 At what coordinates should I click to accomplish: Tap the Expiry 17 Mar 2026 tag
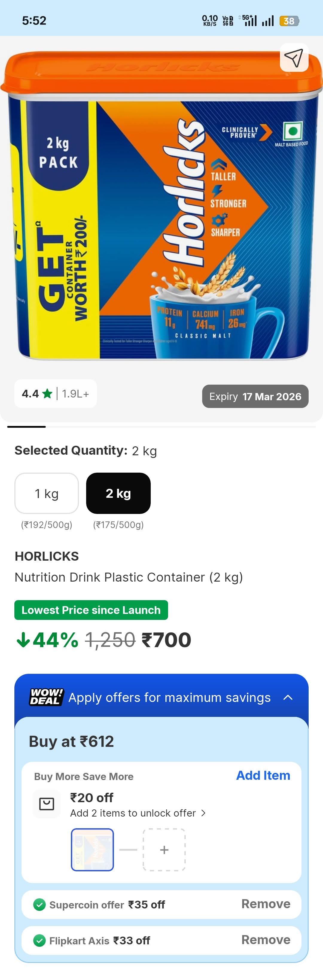pos(255,396)
